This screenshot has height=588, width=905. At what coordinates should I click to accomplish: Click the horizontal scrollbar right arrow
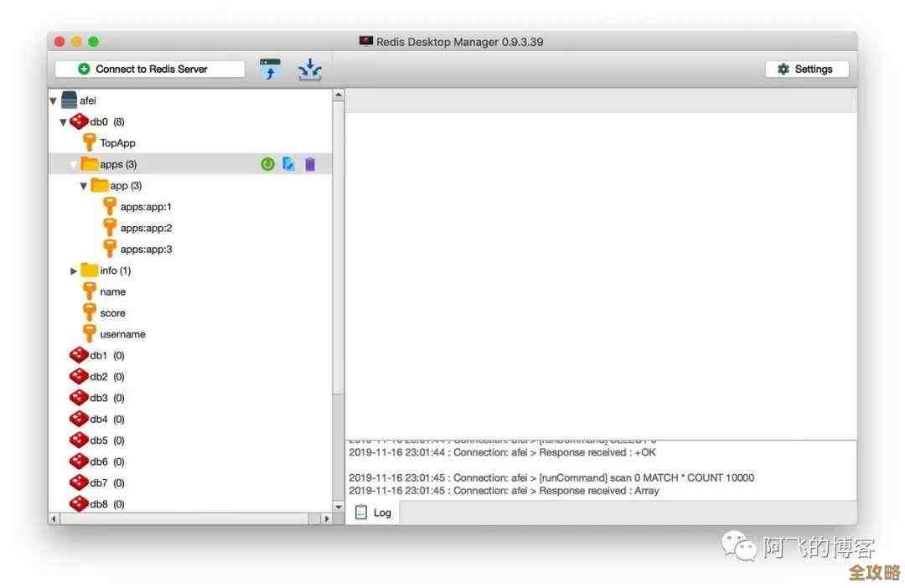point(326,519)
